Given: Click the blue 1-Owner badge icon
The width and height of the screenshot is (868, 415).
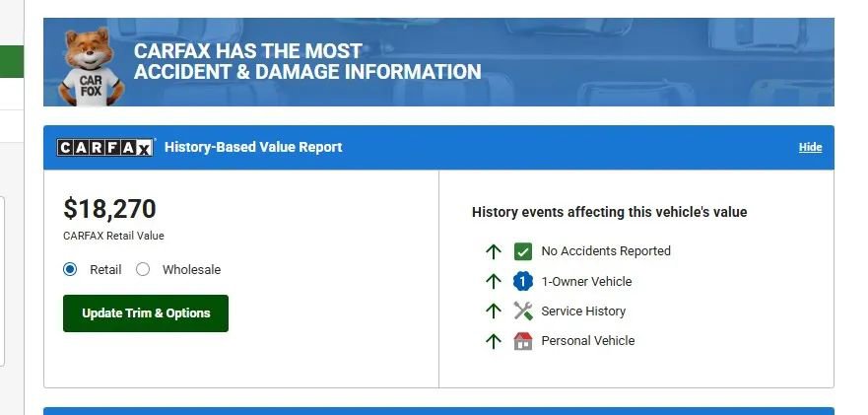Looking at the screenshot, I should coord(523,281).
